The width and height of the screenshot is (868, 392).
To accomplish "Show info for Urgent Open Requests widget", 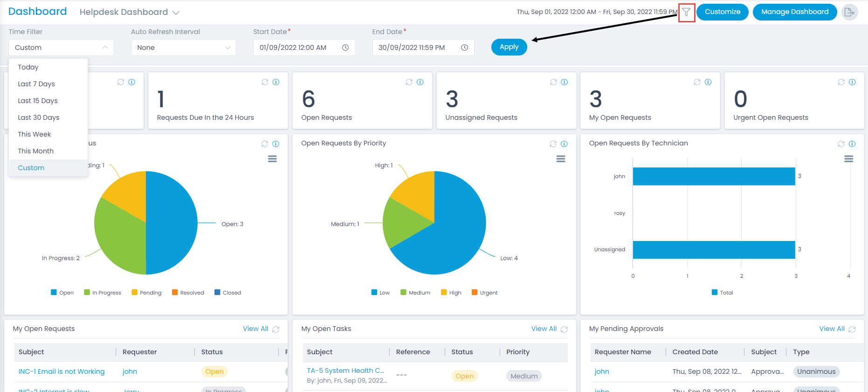I will click(x=852, y=82).
